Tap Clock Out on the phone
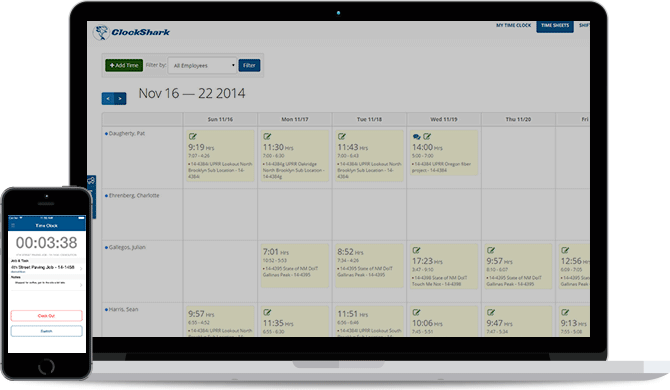 pos(46,316)
